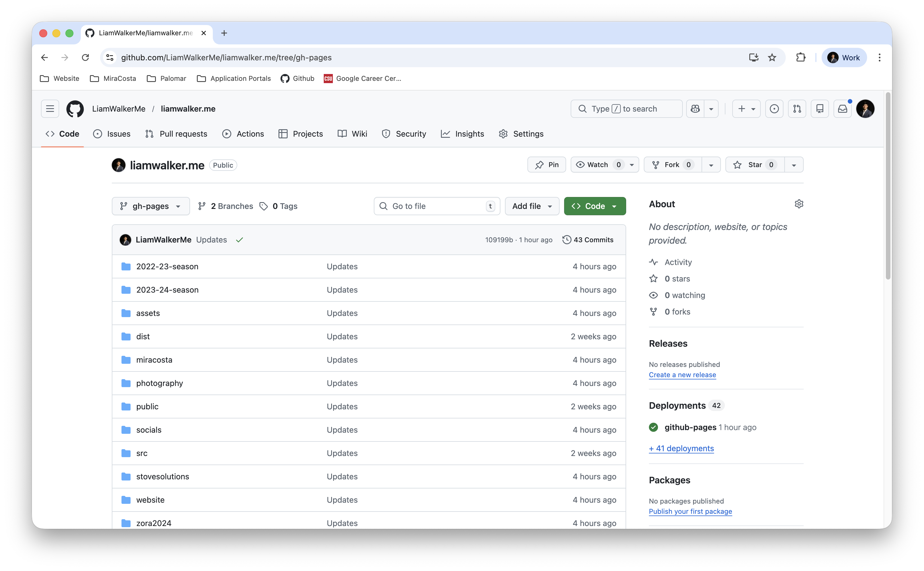Viewport: 924px width, 571px height.
Task: Click Publish your first package link
Action: pyautogui.click(x=690, y=511)
